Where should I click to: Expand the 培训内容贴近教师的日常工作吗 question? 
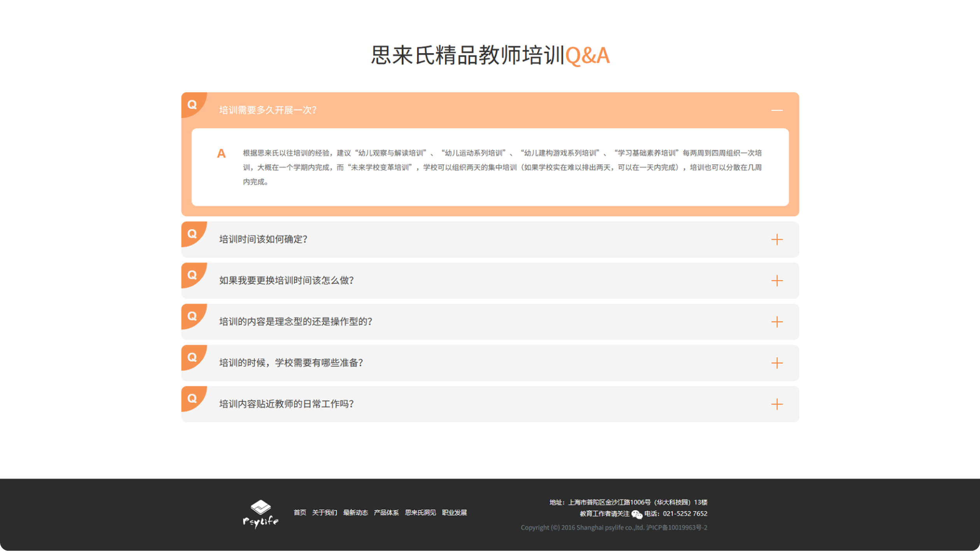(x=777, y=404)
